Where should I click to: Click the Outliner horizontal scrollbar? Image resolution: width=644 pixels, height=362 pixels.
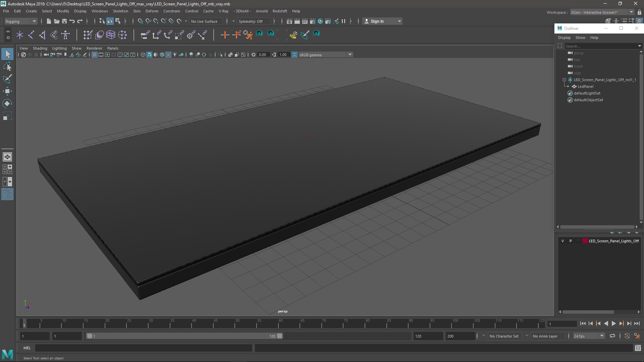597,227
